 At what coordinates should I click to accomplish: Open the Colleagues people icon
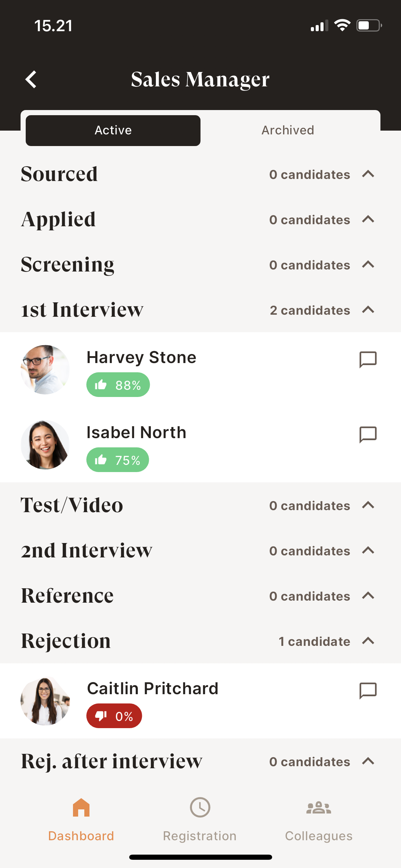tap(319, 808)
